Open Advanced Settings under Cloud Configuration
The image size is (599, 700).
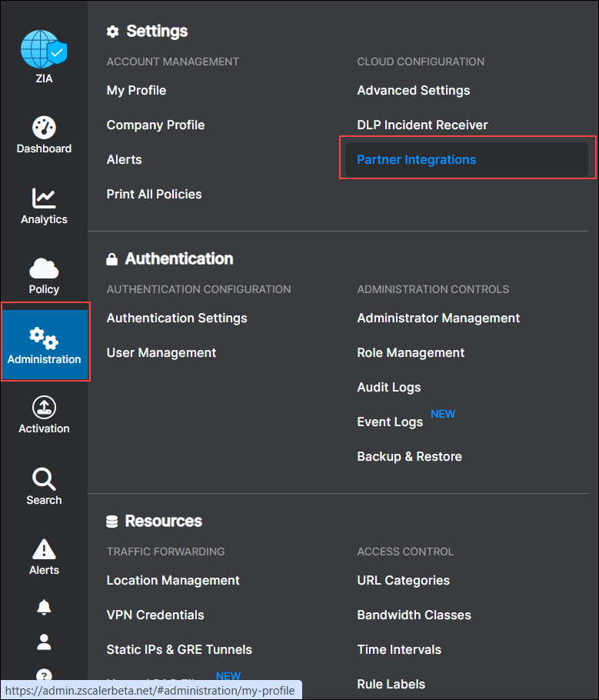(413, 90)
